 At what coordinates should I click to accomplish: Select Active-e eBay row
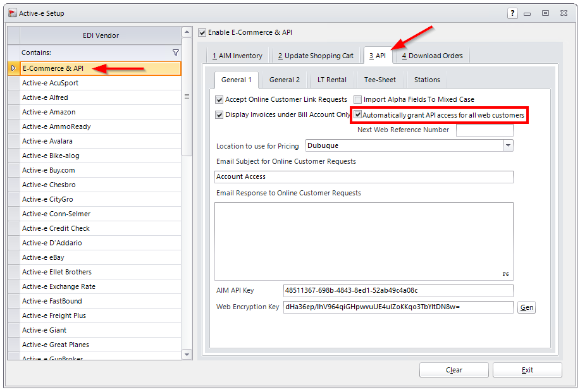pyautogui.click(x=100, y=257)
